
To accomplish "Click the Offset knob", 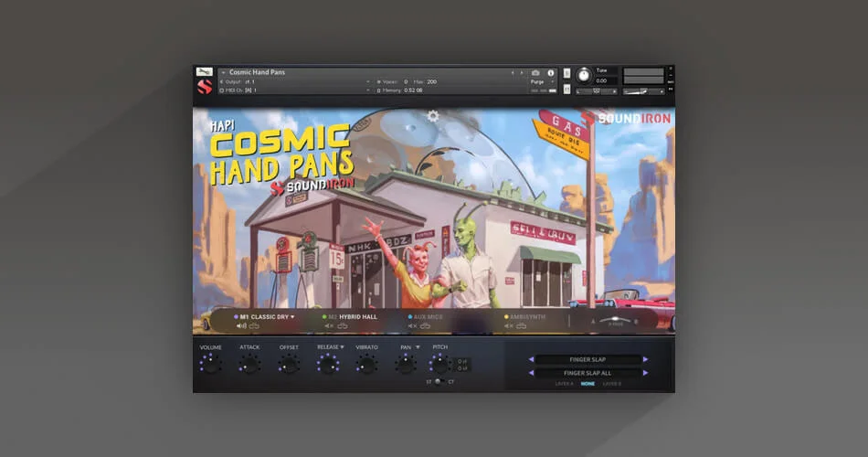I will click(289, 365).
